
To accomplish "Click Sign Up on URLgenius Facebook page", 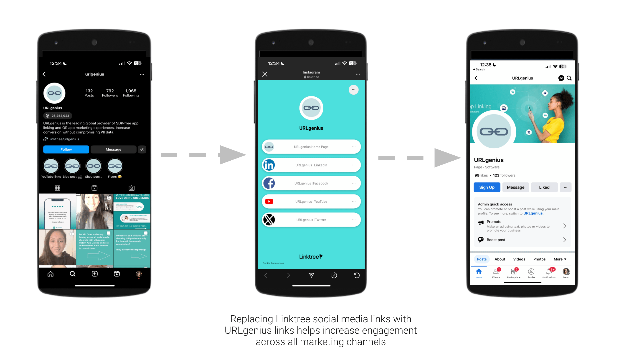I will 487,187.
